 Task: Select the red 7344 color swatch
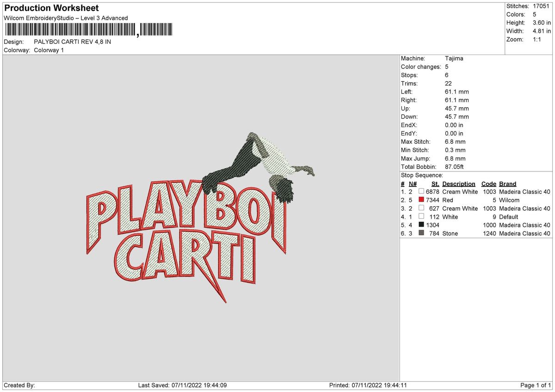[x=421, y=200]
